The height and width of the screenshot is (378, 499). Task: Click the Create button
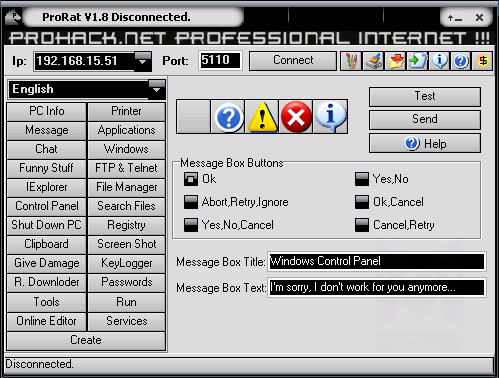[86, 340]
